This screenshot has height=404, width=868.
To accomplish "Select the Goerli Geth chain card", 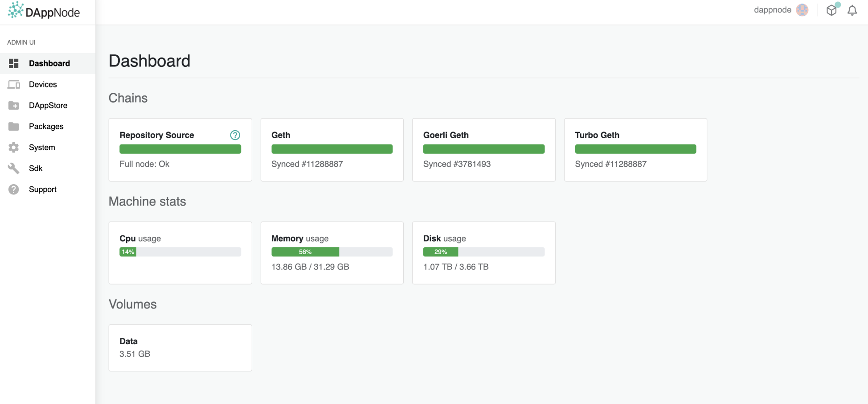I will coord(483,149).
